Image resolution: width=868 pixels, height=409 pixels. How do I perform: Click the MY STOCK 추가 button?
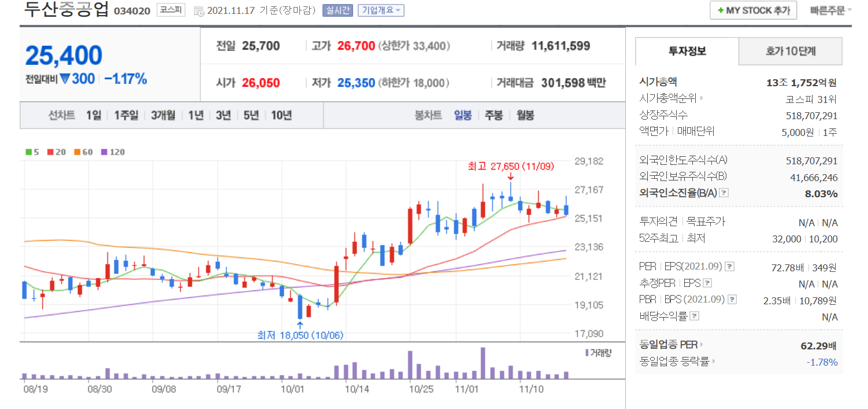[x=753, y=10]
